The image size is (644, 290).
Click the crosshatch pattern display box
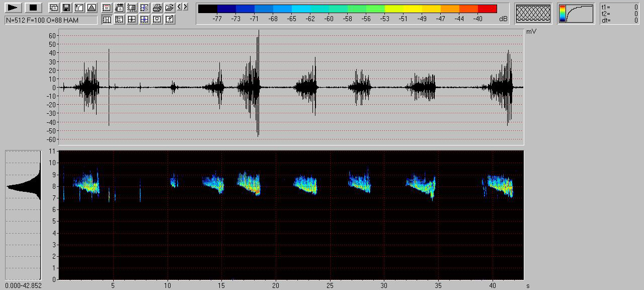click(x=533, y=14)
